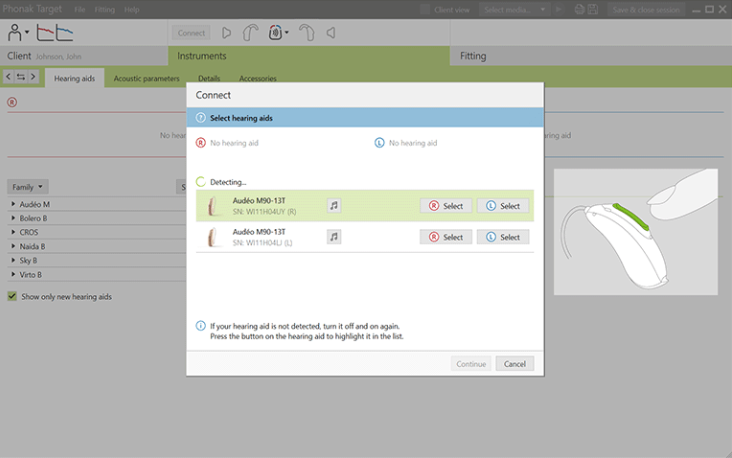Viewport: 732px width, 458px height.
Task: Click the save disk icon in title bar
Action: [593, 9]
